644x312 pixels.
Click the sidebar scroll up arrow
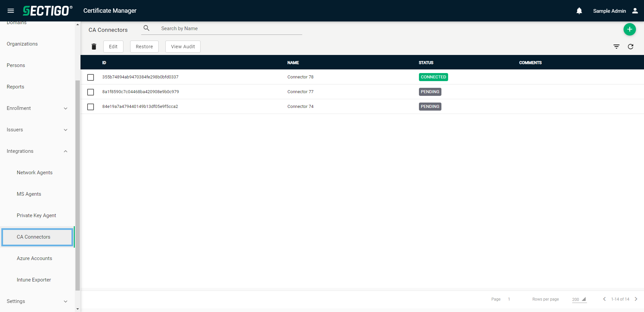(78, 24)
